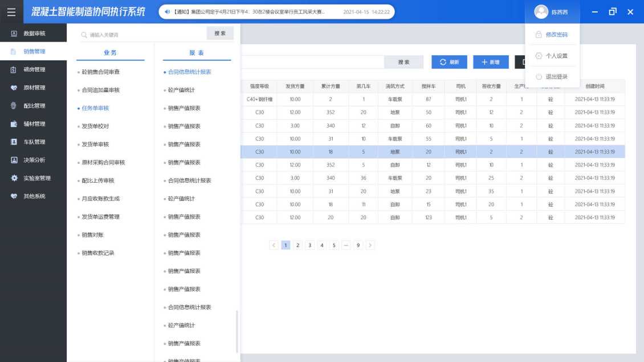Viewport: 644px width, 362px height.
Task: Jump to page 9 in pagination
Action: pos(358,245)
